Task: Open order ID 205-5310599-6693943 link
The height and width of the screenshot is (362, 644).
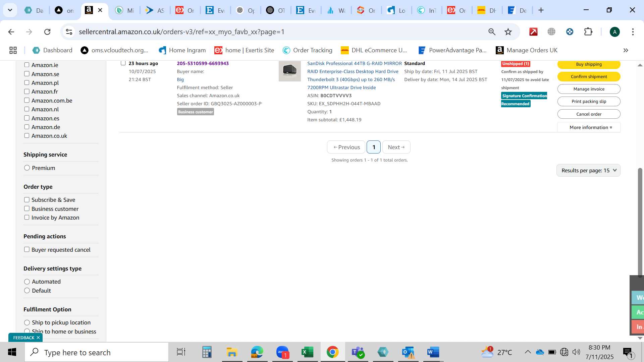Action: tap(203, 63)
